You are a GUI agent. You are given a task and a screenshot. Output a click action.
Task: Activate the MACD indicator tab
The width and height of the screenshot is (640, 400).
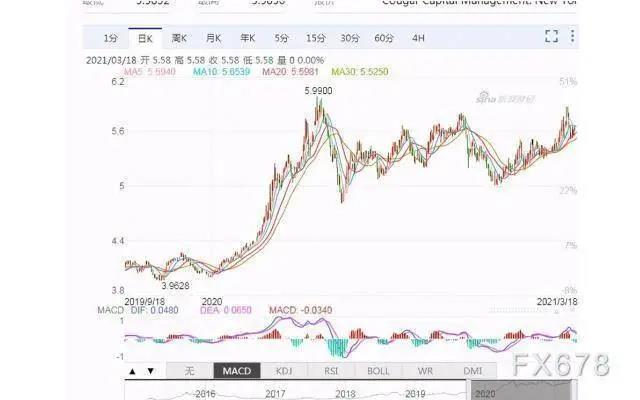click(x=237, y=371)
